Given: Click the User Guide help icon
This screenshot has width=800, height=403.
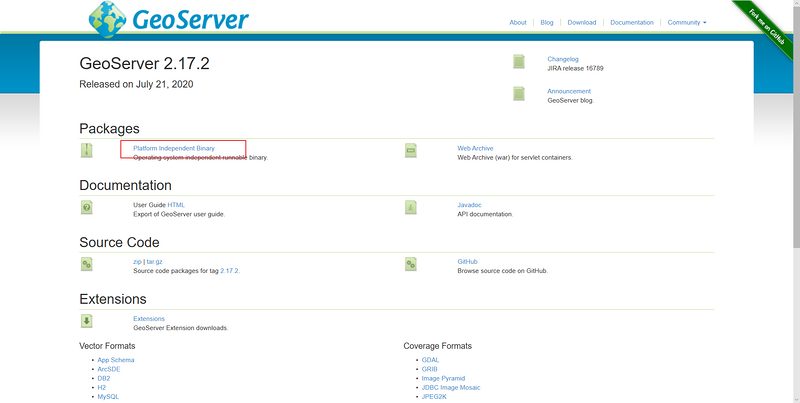Looking at the screenshot, I should (87, 207).
